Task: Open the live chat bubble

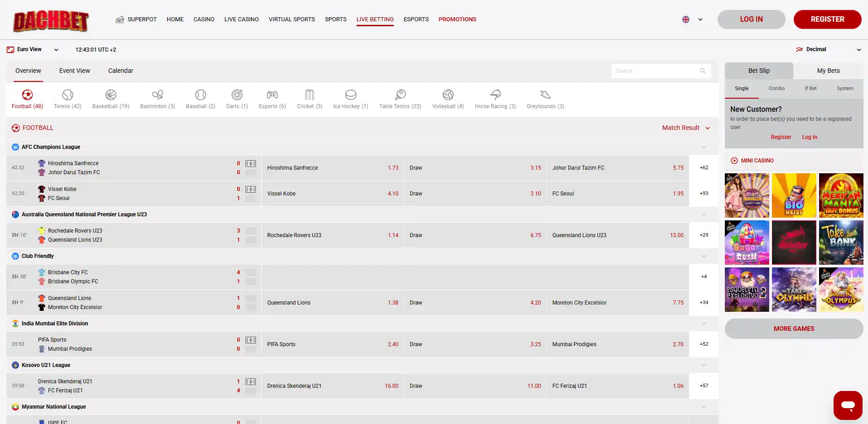Action: tap(848, 405)
